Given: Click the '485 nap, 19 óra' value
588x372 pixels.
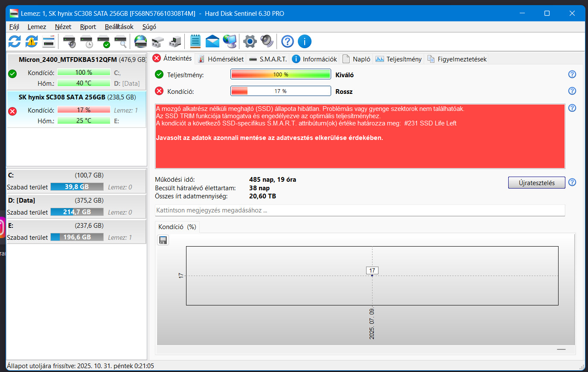Looking at the screenshot, I should pos(273,180).
